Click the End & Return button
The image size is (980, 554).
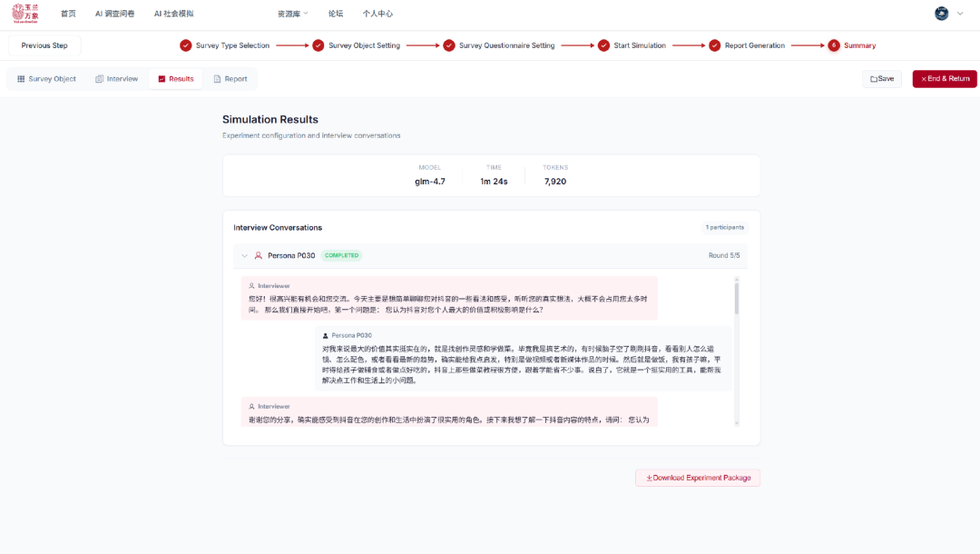coord(945,79)
